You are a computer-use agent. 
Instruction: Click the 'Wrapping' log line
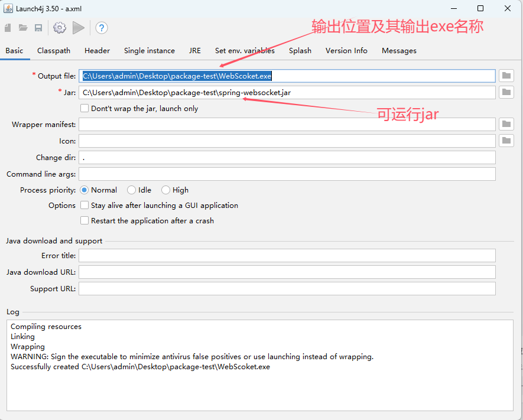tap(28, 347)
